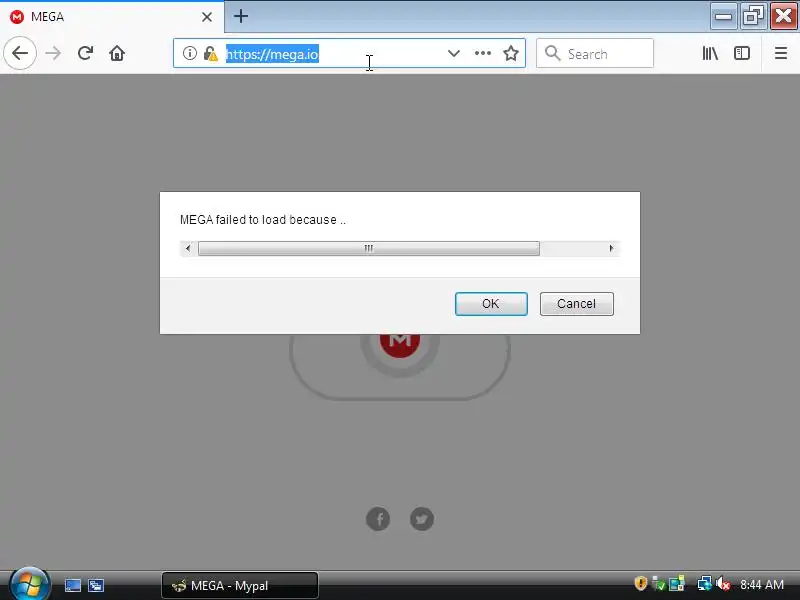The height and width of the screenshot is (600, 800).
Task: Open the home page icon
Action: click(117, 53)
